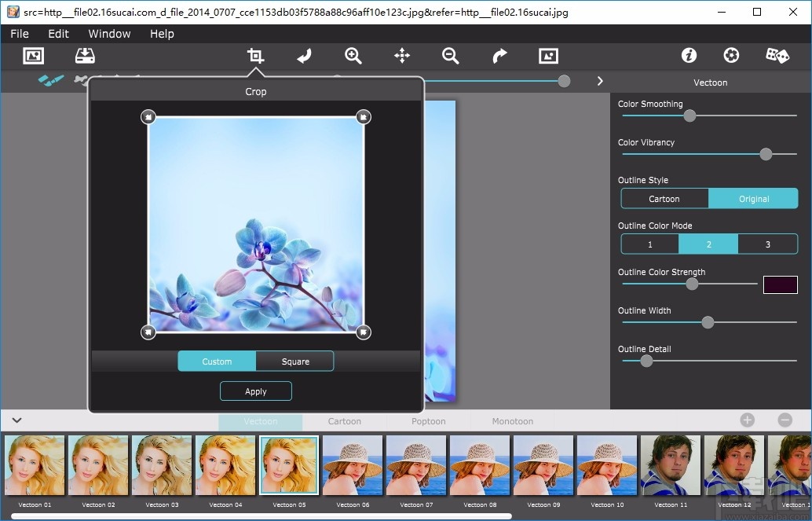Click the outline color swatch
The width and height of the screenshot is (812, 521).
point(780,284)
